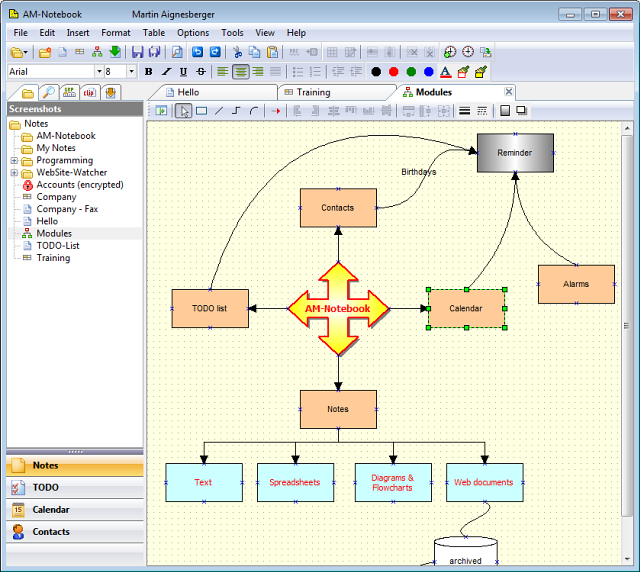The height and width of the screenshot is (572, 640).
Task: Pick the black color swatch
Action: click(x=376, y=72)
